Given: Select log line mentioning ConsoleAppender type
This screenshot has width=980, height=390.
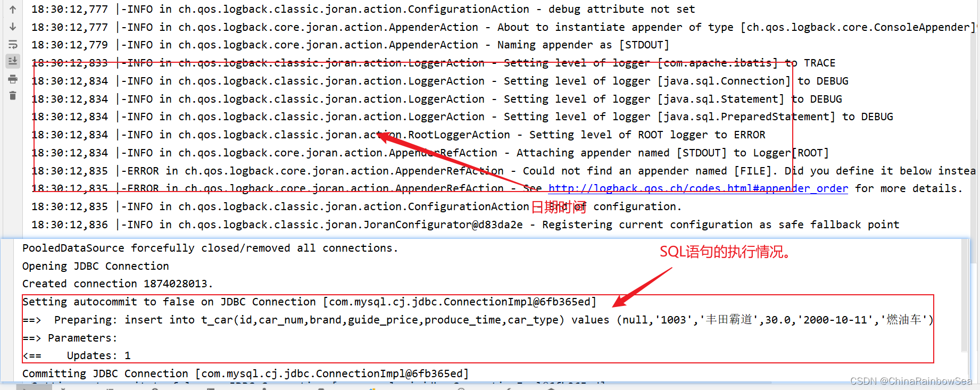Looking at the screenshot, I should tap(503, 27).
